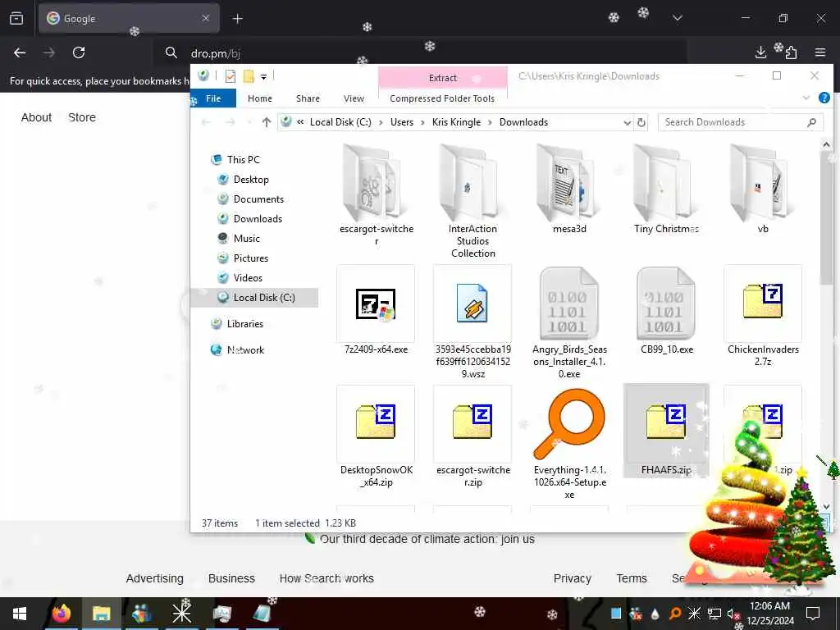Open How Search works footer link
This screenshot has height=630, width=840.
[x=326, y=578]
